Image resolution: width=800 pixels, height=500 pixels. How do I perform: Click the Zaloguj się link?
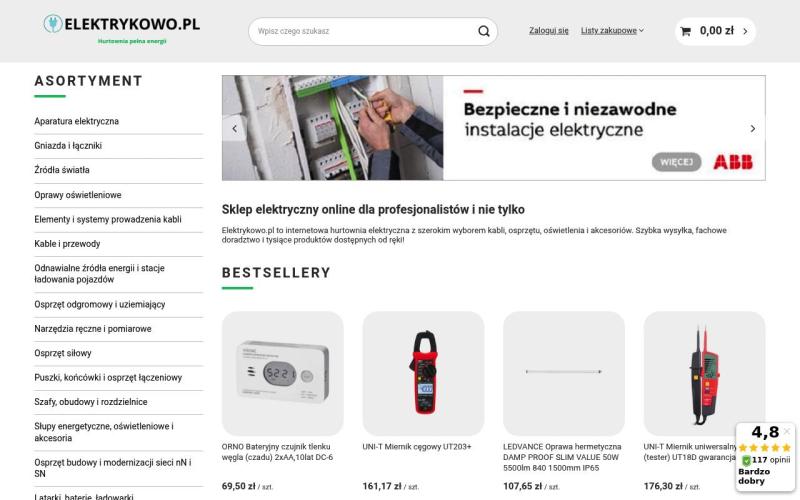[548, 31]
